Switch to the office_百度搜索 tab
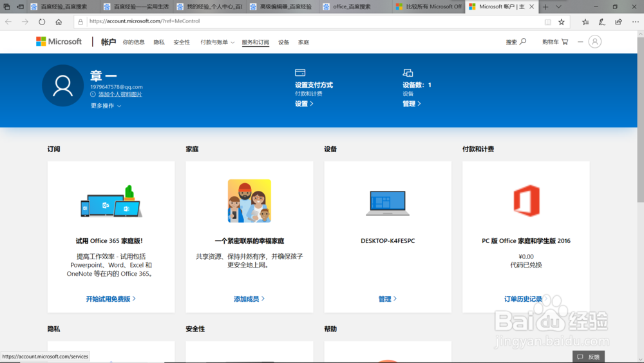The height and width of the screenshot is (363, 644). click(356, 6)
